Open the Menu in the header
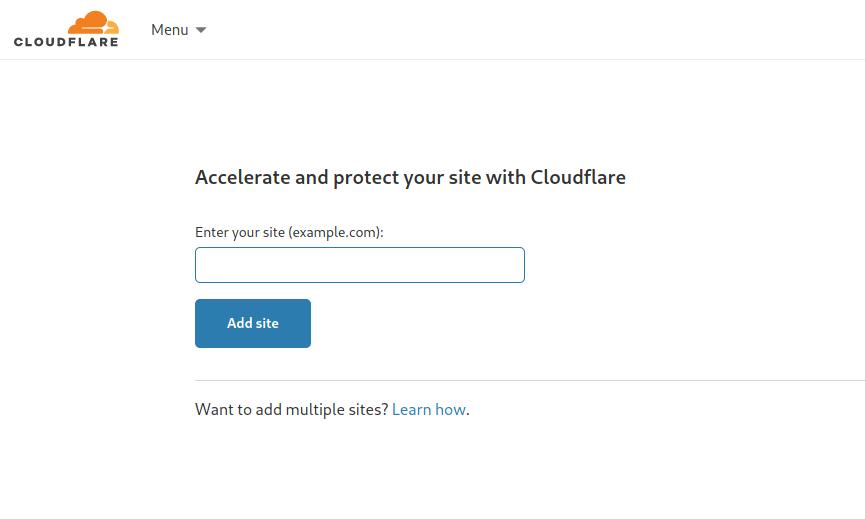This screenshot has width=865, height=519. (178, 30)
